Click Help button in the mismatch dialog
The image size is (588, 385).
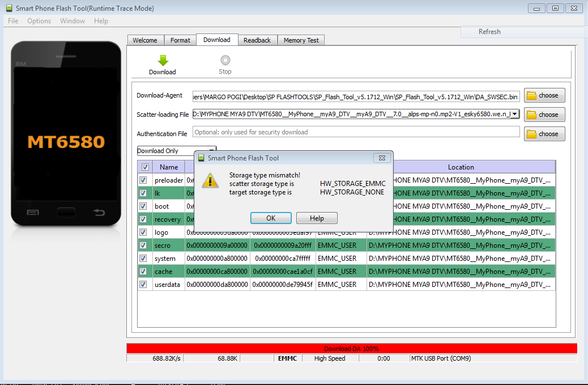point(317,218)
